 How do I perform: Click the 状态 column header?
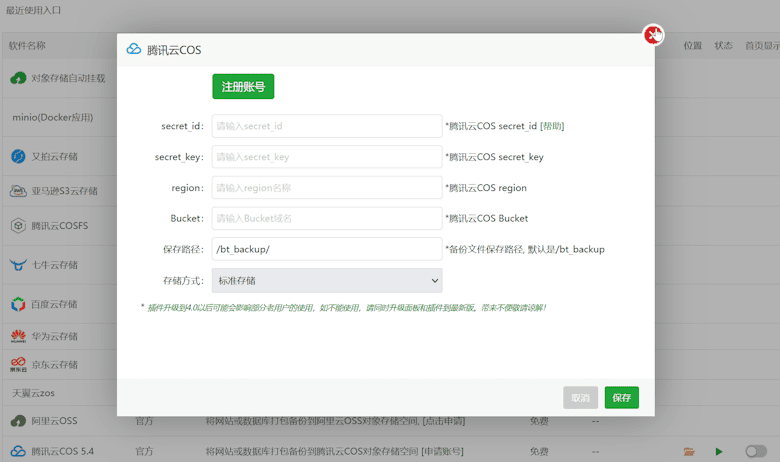click(723, 46)
